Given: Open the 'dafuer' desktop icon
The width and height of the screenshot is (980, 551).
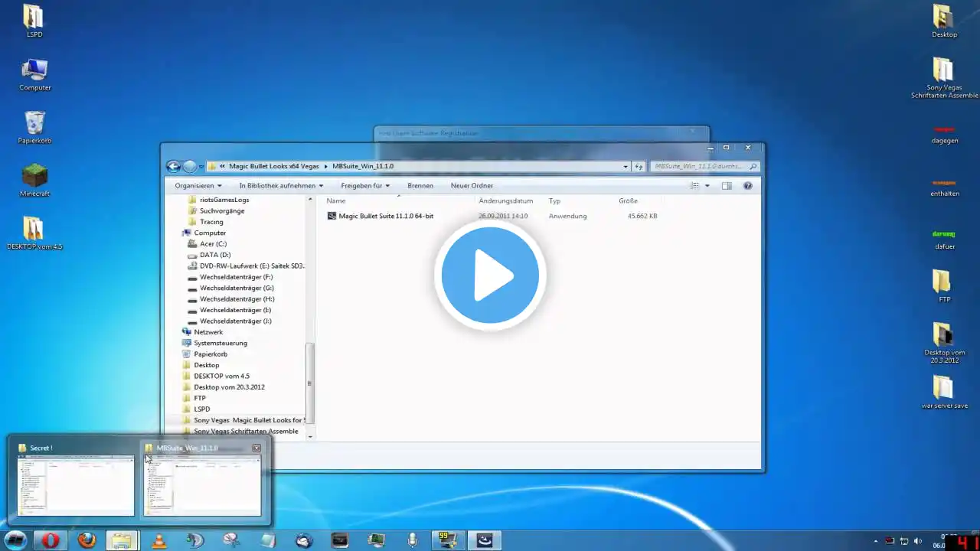Looking at the screenshot, I should tap(944, 240).
